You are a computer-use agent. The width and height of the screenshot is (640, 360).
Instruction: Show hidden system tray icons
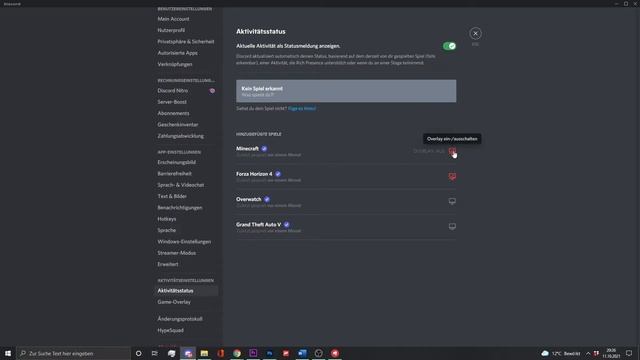click(x=588, y=353)
